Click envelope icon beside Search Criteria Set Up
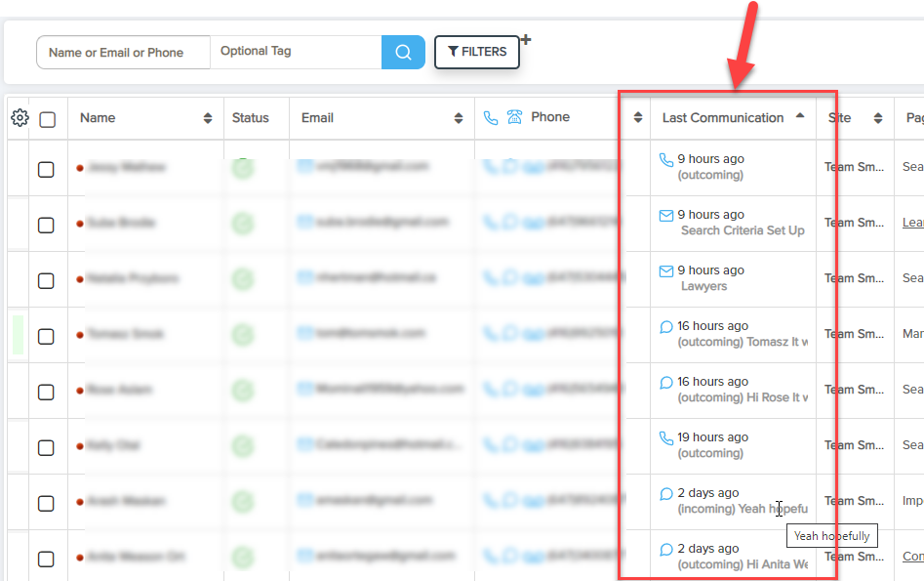Screen dimensions: 924x581 [x=666, y=216]
